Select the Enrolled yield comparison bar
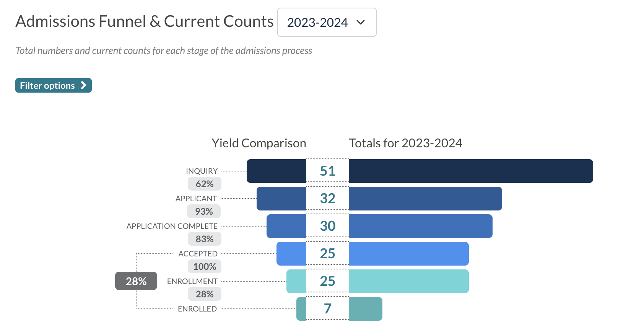 [x=301, y=309]
